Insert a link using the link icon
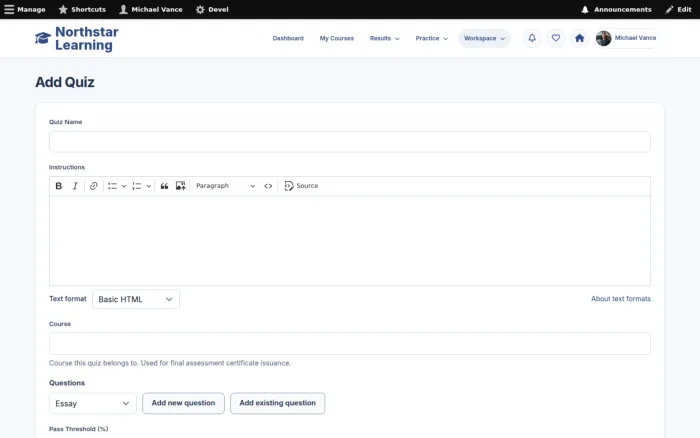 point(93,186)
